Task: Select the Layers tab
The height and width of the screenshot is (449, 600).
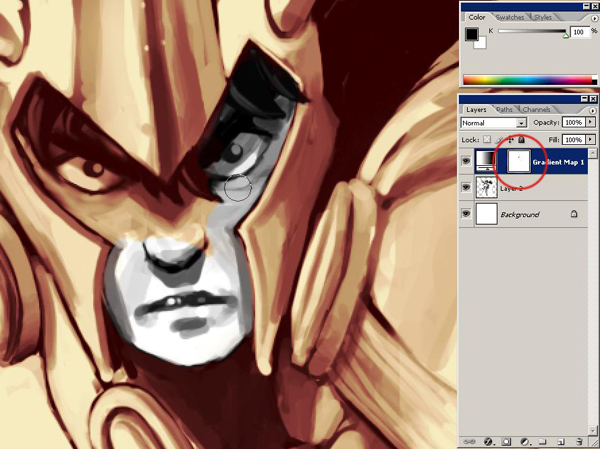Action: [476, 110]
